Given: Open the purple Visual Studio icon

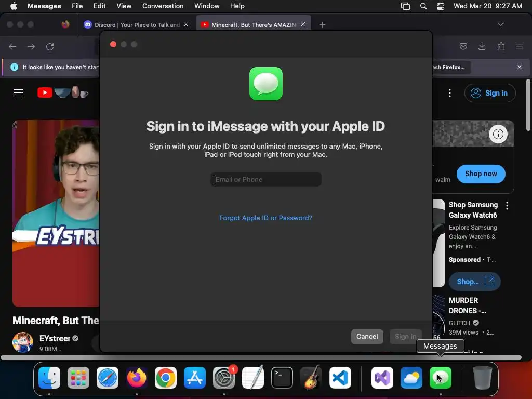Looking at the screenshot, I should click(382, 378).
